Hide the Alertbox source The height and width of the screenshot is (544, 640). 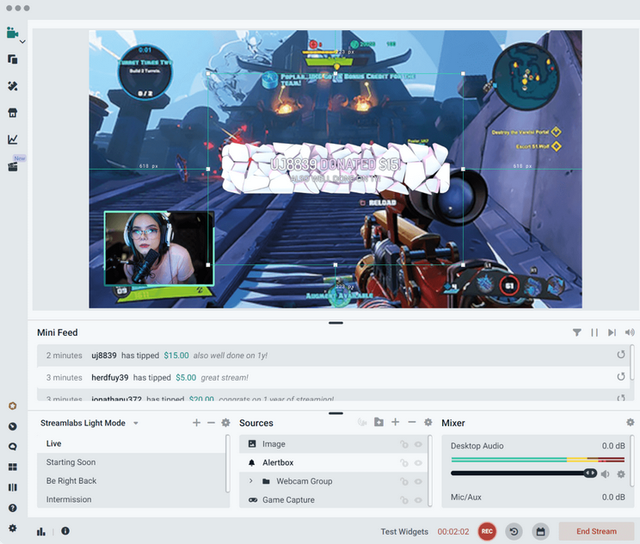418,463
